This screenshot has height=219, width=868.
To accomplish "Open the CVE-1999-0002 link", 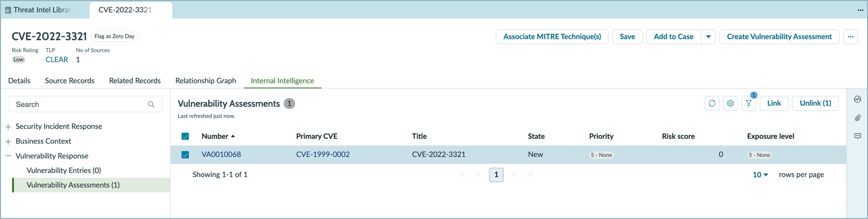I will [x=323, y=154].
